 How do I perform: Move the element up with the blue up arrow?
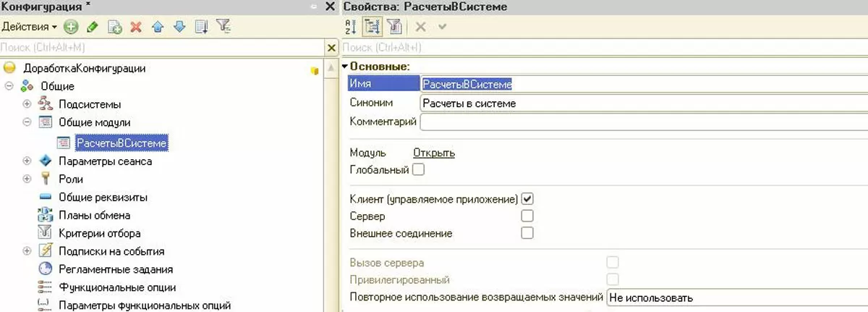coord(158,27)
